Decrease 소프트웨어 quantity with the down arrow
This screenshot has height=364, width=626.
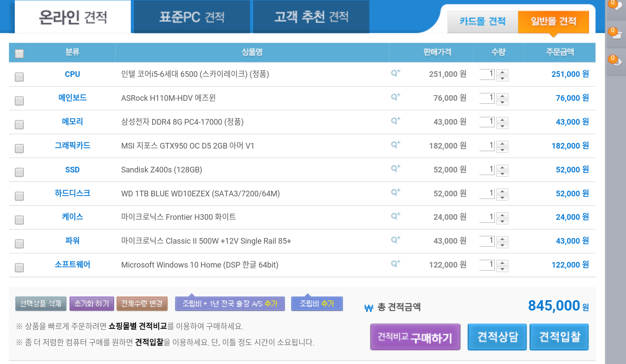[x=503, y=269]
